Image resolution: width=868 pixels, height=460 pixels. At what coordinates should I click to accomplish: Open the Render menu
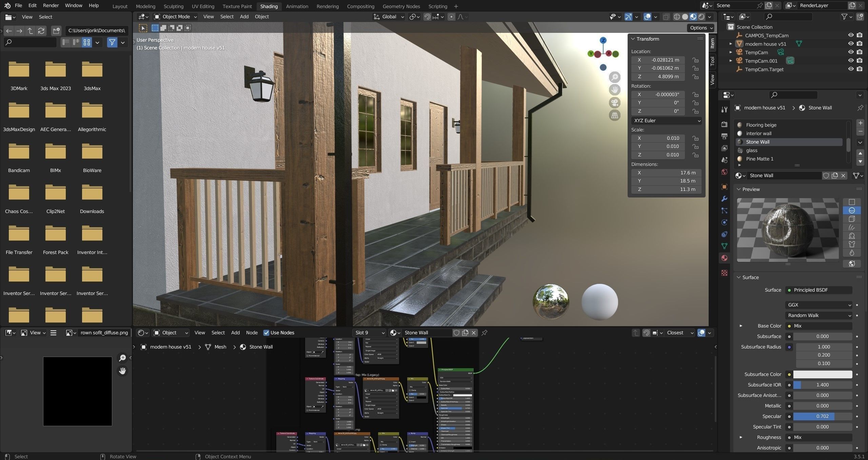[51, 5]
